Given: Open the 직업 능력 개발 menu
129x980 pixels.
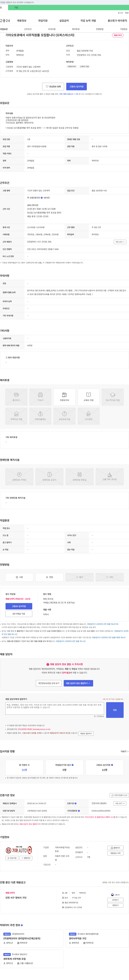Looking at the screenshot, I should click(x=88, y=21).
